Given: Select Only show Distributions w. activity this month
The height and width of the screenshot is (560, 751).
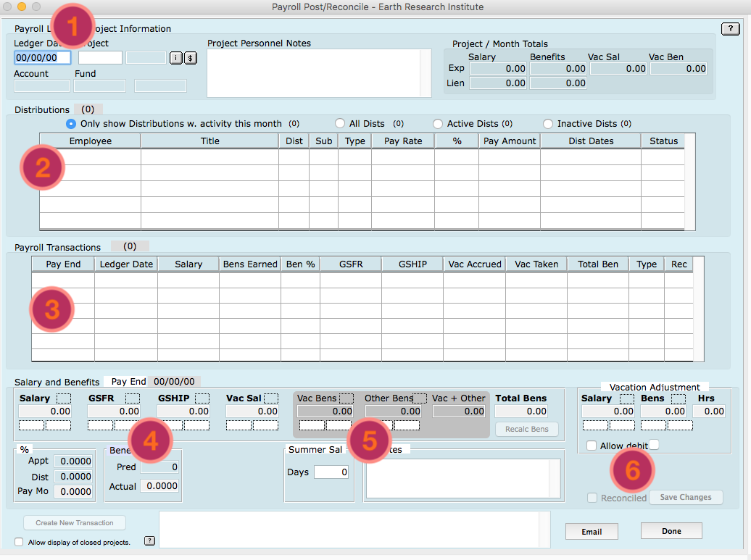Looking at the screenshot, I should pyautogui.click(x=71, y=124).
